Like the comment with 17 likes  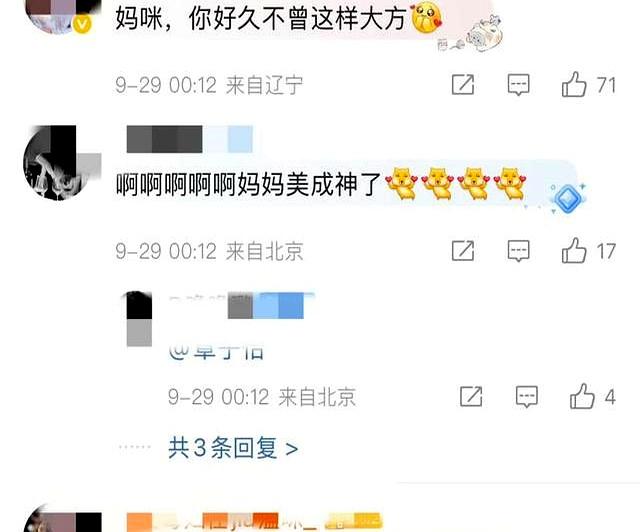[x=574, y=250]
